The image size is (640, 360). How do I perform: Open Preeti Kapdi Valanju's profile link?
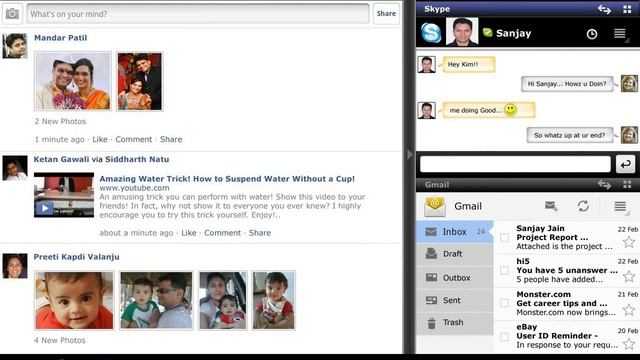point(76,257)
